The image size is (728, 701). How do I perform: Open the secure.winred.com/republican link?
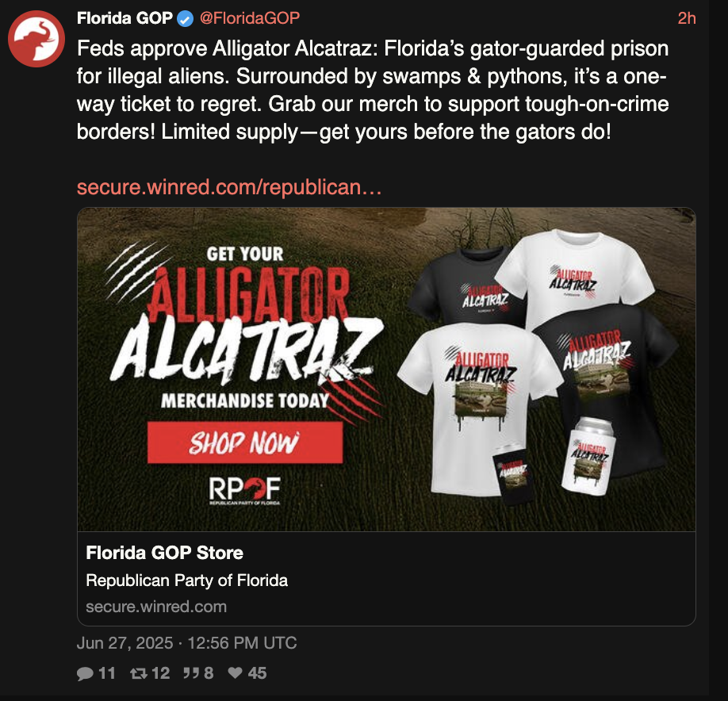(229, 187)
